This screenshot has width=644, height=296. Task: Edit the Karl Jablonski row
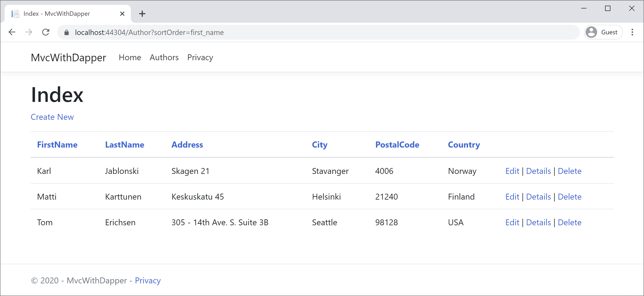click(512, 171)
